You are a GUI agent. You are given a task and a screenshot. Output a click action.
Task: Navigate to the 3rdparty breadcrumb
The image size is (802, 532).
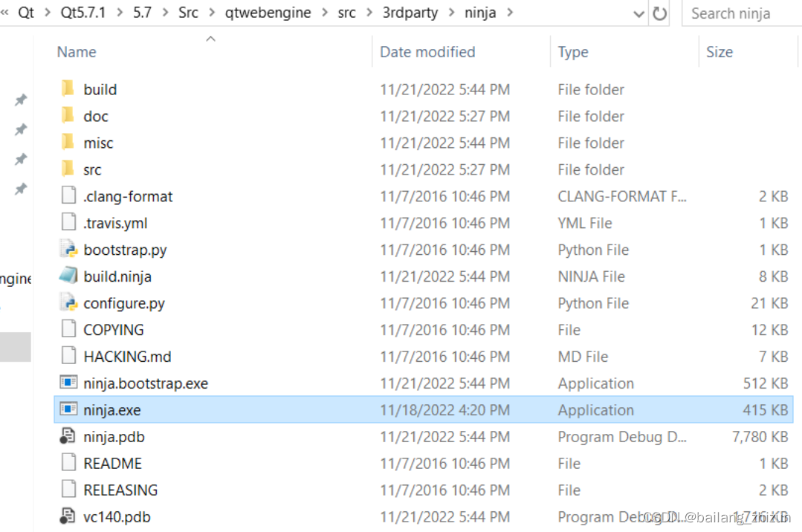pos(410,13)
